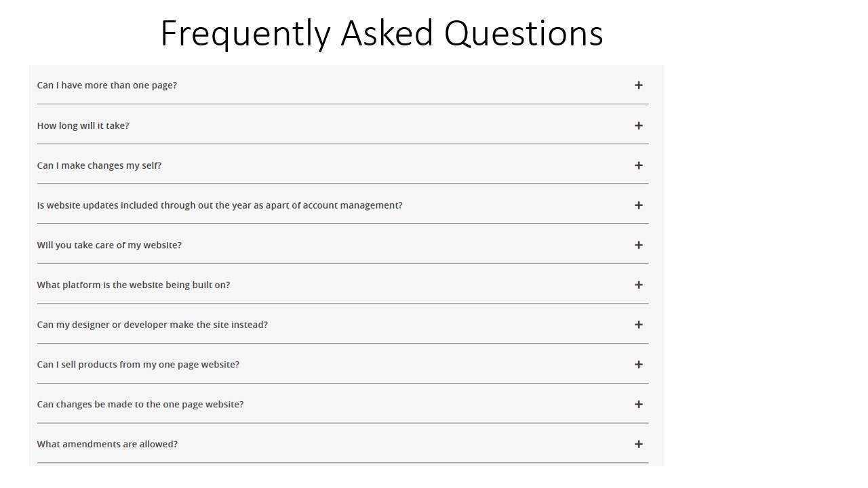Image resolution: width=868 pixels, height=488 pixels.
Task: Expand 'Can I have more than one page?' plus icon
Action: pyautogui.click(x=638, y=85)
